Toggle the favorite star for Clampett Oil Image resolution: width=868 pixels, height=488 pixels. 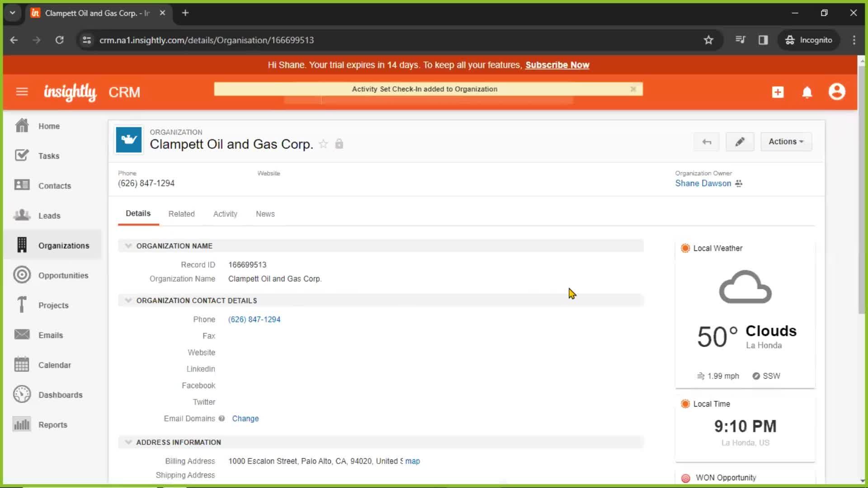[x=324, y=144]
